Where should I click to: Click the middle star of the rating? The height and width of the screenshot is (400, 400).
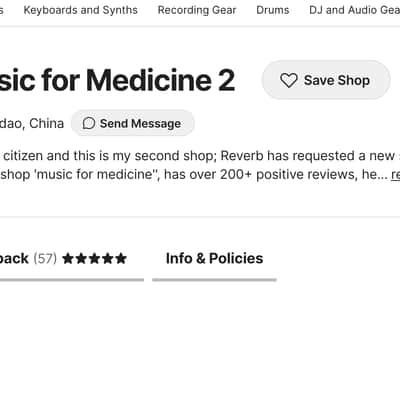pyautogui.click(x=94, y=258)
